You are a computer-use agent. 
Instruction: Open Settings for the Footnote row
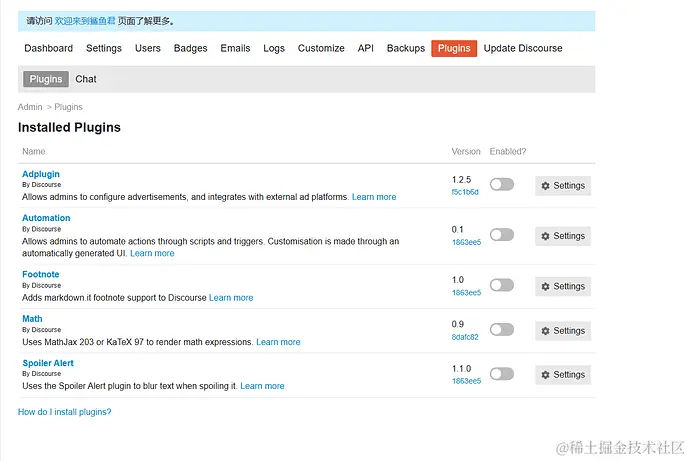pyautogui.click(x=563, y=286)
